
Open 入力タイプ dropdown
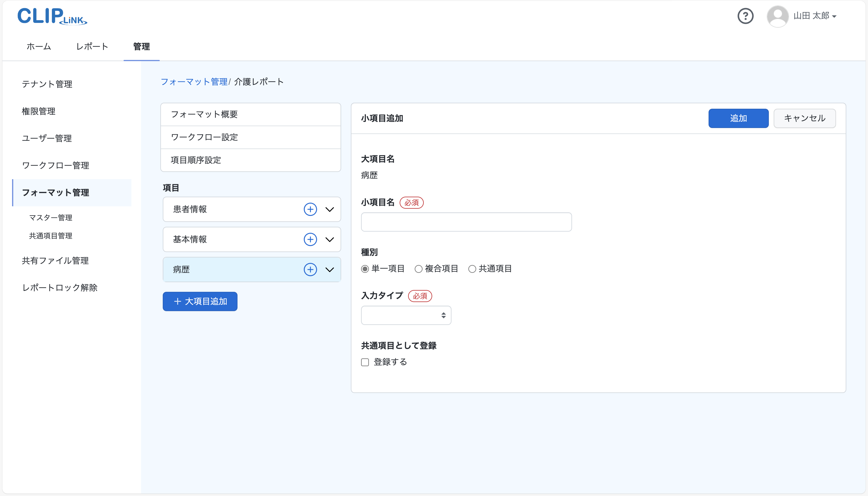tap(406, 315)
